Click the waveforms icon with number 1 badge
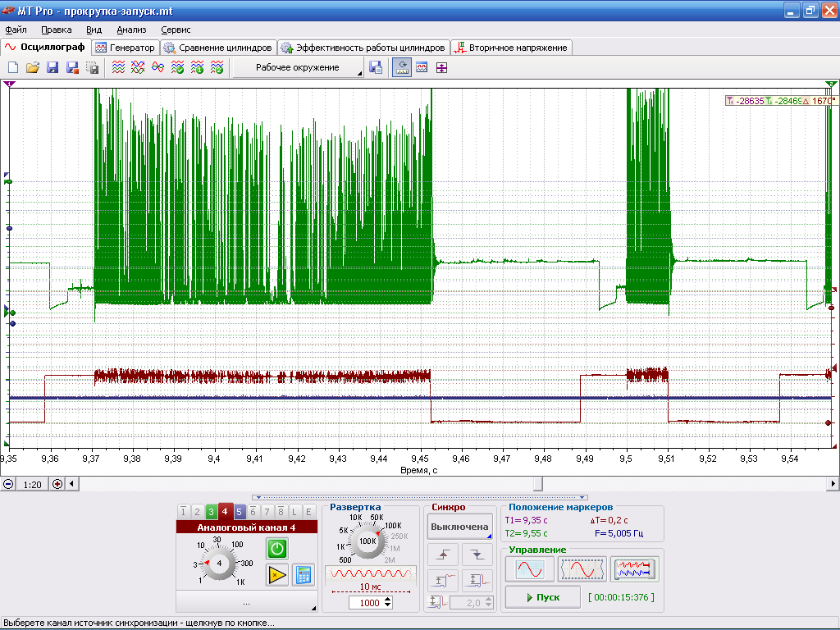The width and height of the screenshot is (840, 630). click(197, 67)
